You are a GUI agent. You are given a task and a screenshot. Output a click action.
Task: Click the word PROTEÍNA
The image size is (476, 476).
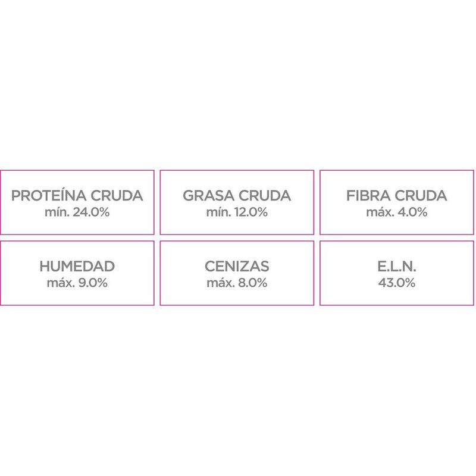pyautogui.click(x=50, y=196)
